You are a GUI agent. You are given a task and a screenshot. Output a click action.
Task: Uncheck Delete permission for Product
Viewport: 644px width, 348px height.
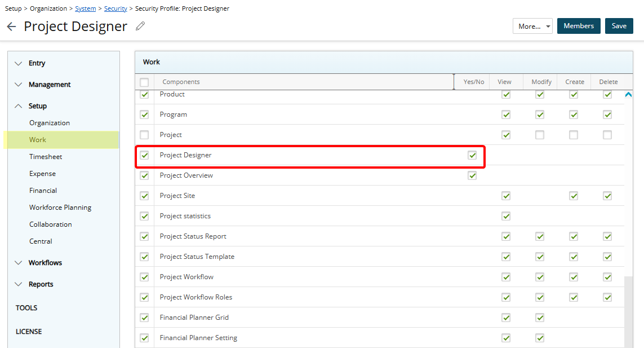point(607,94)
